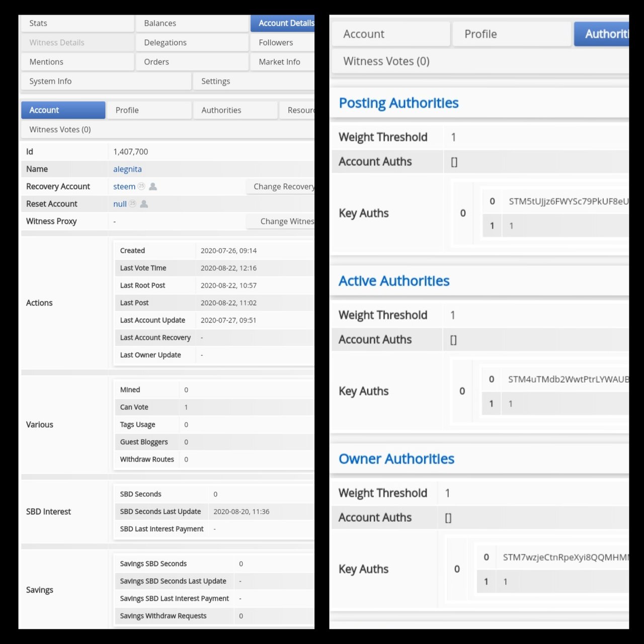Image resolution: width=644 pixels, height=644 pixels.
Task: Click the Withdraw Routes label
Action: pos(147,459)
